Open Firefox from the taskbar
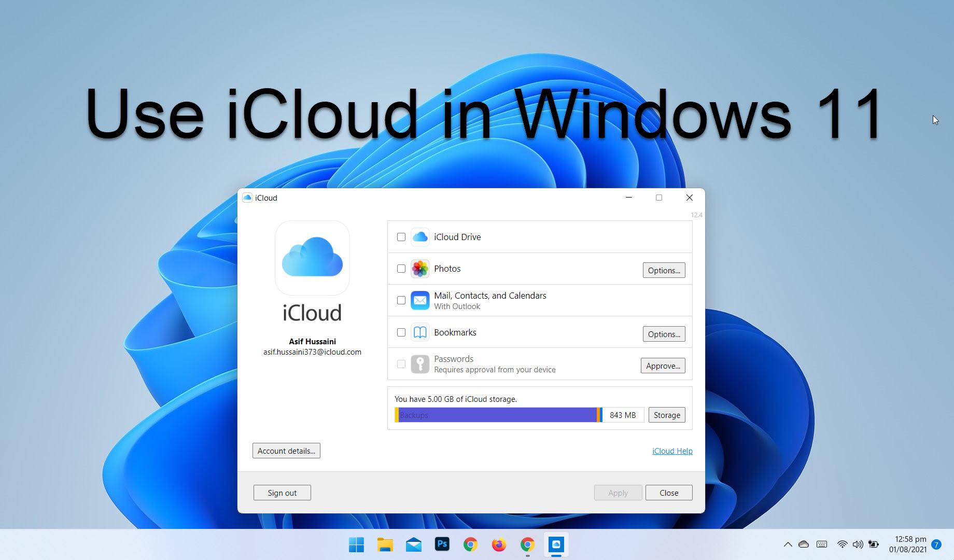The height and width of the screenshot is (560, 954). pyautogui.click(x=499, y=544)
